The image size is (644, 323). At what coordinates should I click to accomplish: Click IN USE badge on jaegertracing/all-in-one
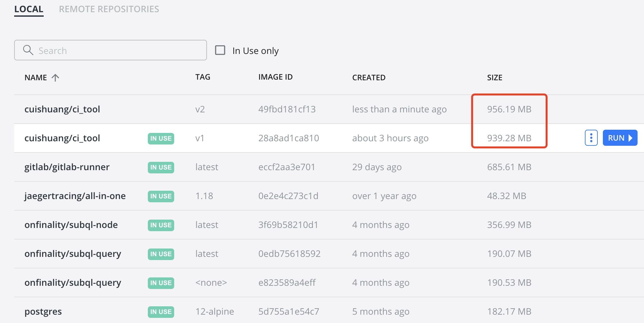pyautogui.click(x=161, y=196)
